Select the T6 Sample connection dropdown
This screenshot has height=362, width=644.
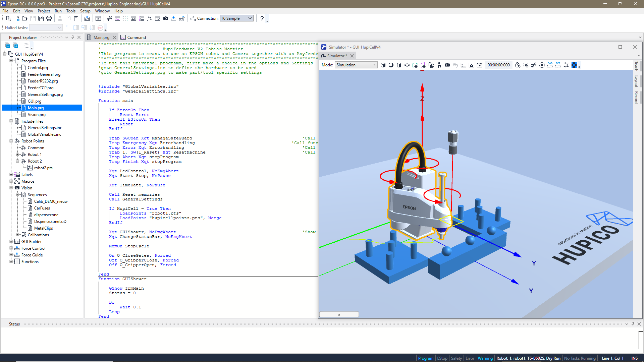pyautogui.click(x=237, y=18)
